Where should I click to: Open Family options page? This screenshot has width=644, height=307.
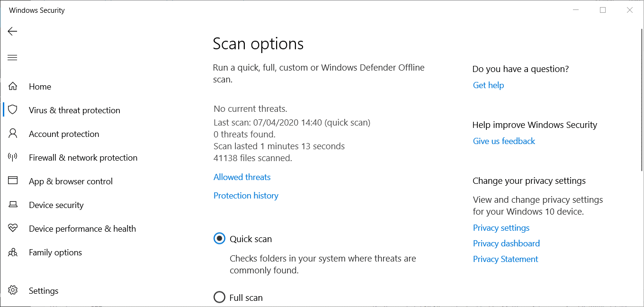pyautogui.click(x=55, y=252)
